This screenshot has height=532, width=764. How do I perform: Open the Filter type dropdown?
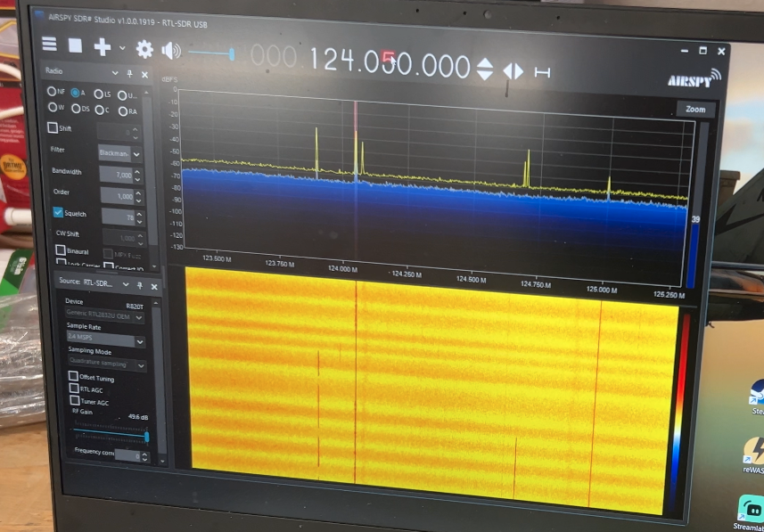[x=119, y=153]
